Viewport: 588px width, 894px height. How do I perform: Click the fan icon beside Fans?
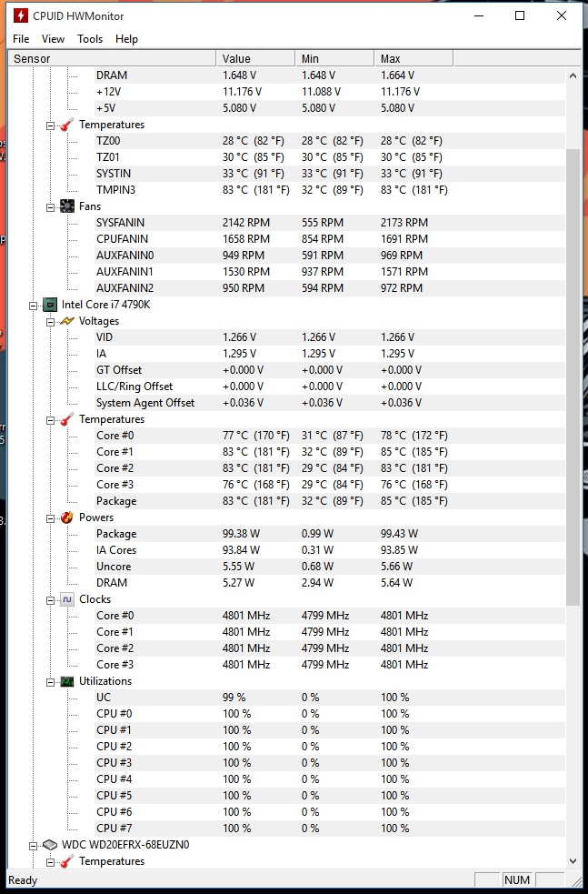(67, 206)
